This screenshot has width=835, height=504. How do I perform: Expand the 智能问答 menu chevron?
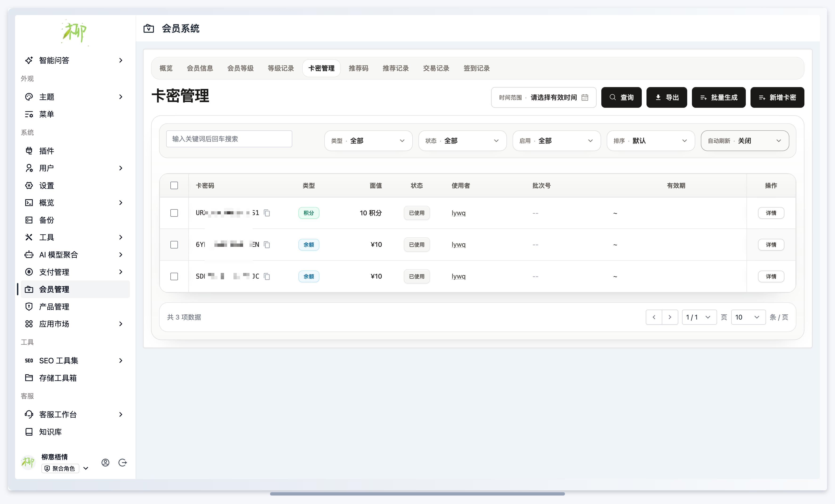[121, 60]
